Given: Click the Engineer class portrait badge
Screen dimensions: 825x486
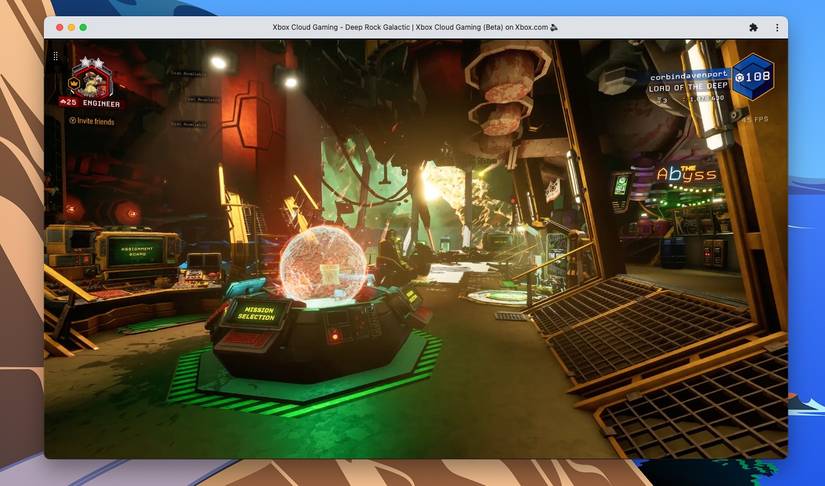Looking at the screenshot, I should 93,79.
